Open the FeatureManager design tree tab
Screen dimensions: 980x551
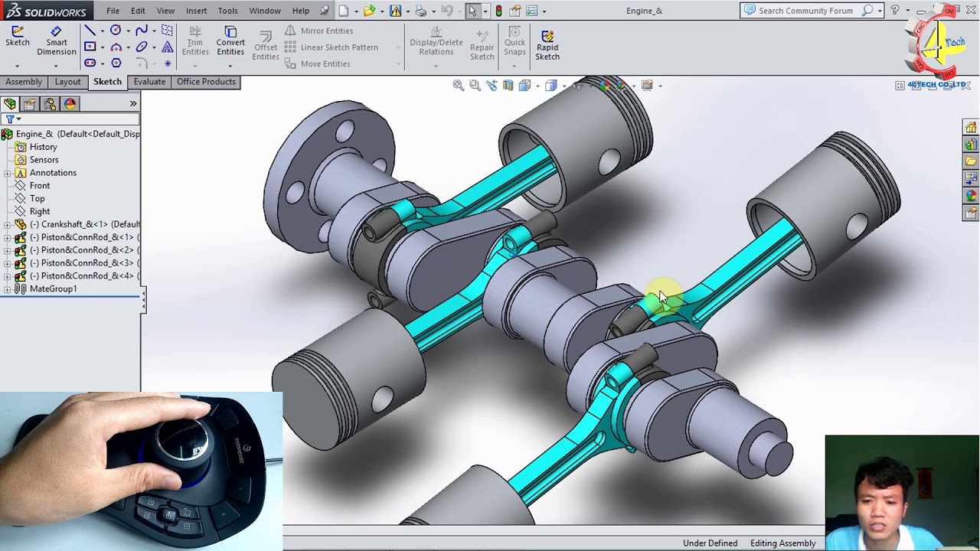9,103
